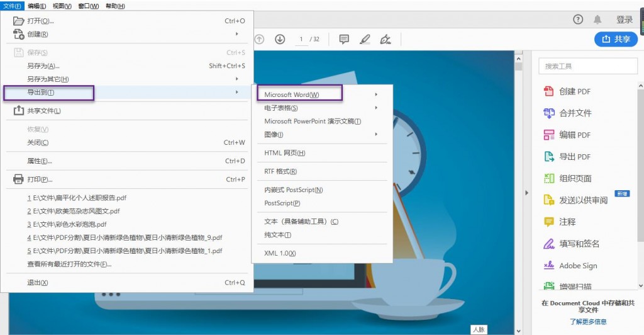
Task: Click the learn more link under Document Cloud
Action: [588, 321]
